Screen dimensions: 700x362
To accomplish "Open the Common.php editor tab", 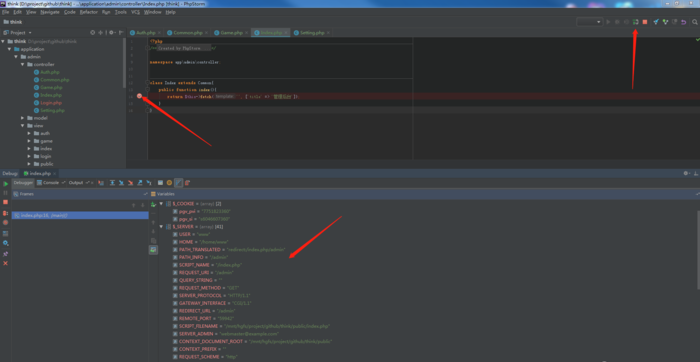I will click(188, 33).
